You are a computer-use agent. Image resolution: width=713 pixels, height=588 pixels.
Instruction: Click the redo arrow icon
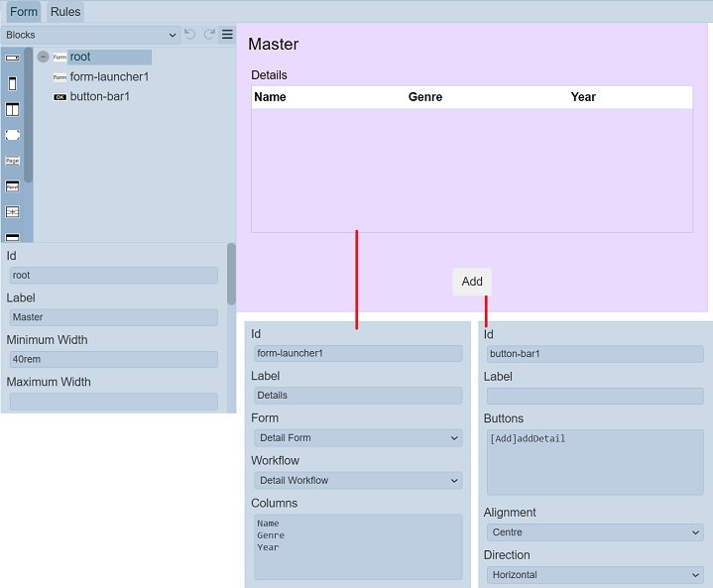point(209,35)
